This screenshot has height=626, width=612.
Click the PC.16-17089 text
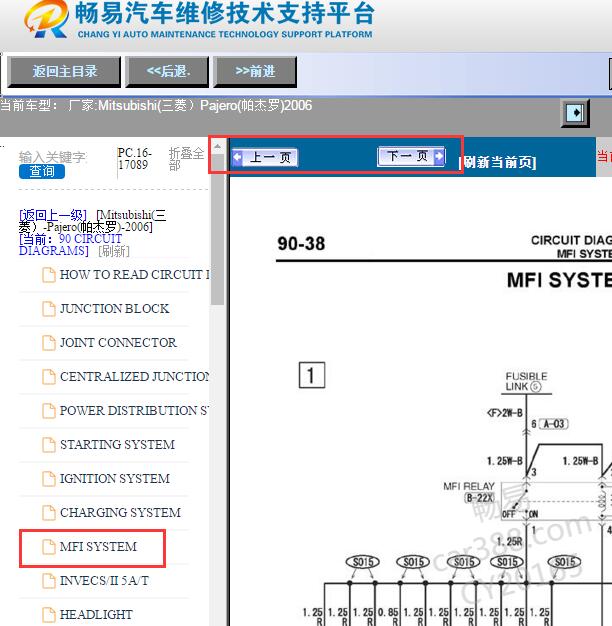click(135, 158)
